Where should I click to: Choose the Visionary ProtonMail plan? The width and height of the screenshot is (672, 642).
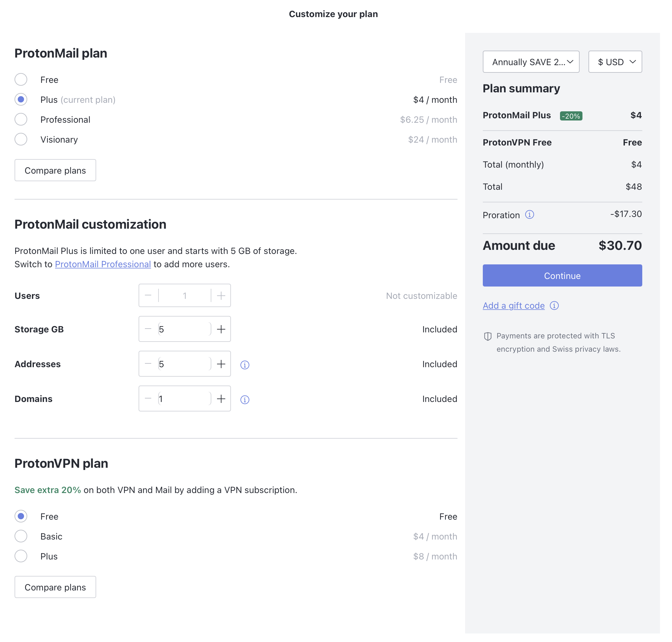(21, 139)
